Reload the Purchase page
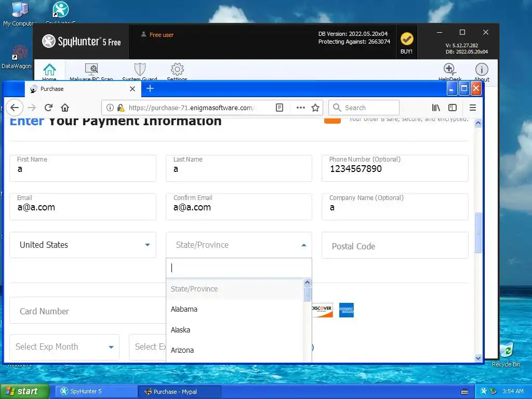 (48, 108)
